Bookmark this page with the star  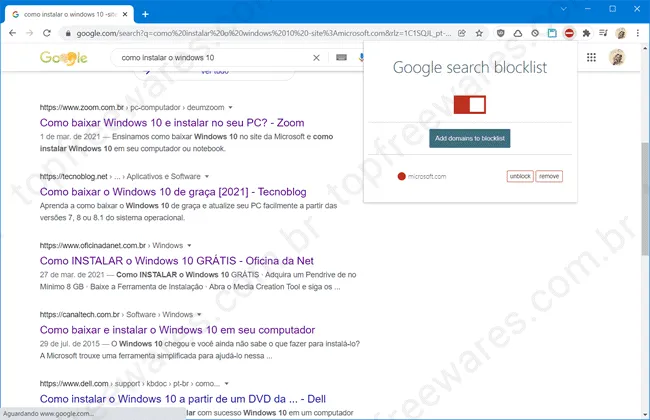click(x=479, y=33)
